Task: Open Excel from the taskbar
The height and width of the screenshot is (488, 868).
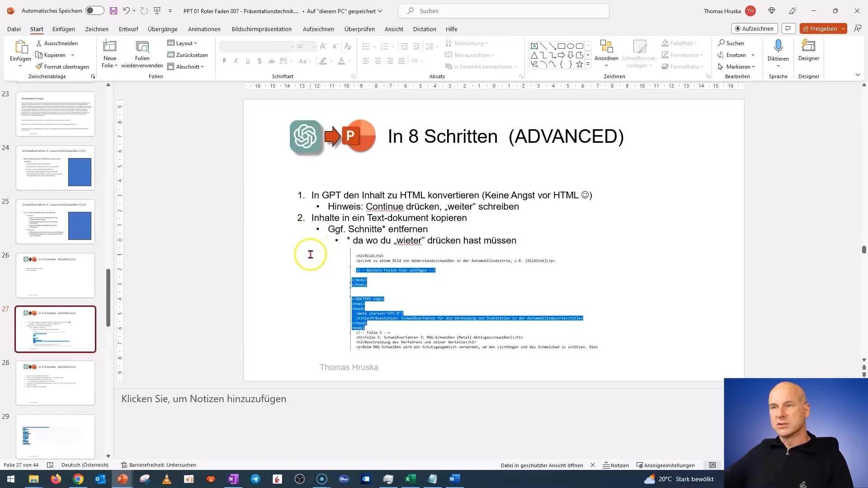Action: tap(410, 479)
